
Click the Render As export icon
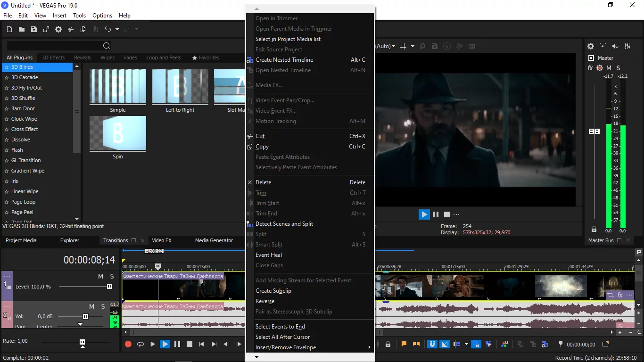(x=46, y=29)
